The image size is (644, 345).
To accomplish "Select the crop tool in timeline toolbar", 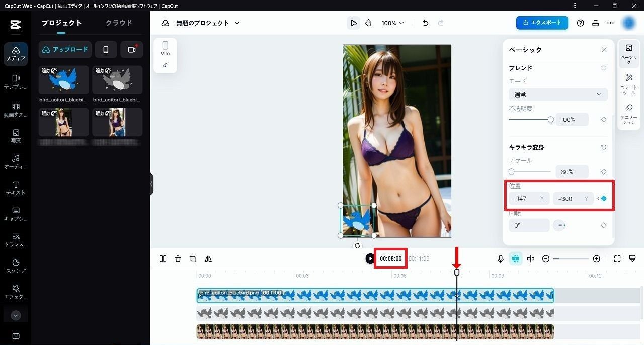I will 193,258.
